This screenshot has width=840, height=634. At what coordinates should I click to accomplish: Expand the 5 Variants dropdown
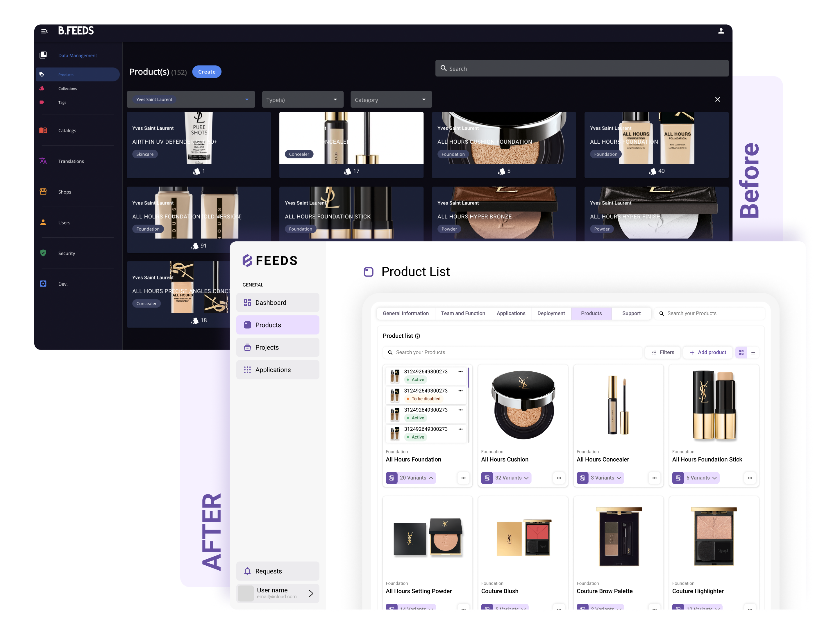coord(696,478)
